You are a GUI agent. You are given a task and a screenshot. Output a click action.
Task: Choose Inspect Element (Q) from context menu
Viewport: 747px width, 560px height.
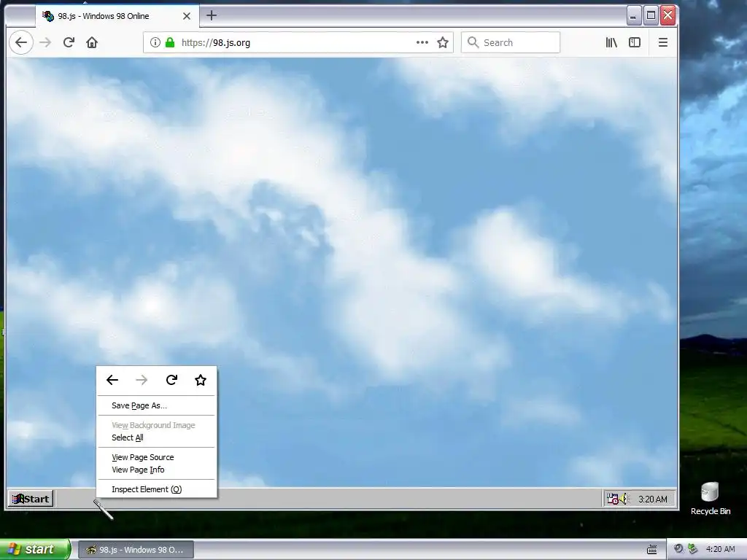click(156, 489)
